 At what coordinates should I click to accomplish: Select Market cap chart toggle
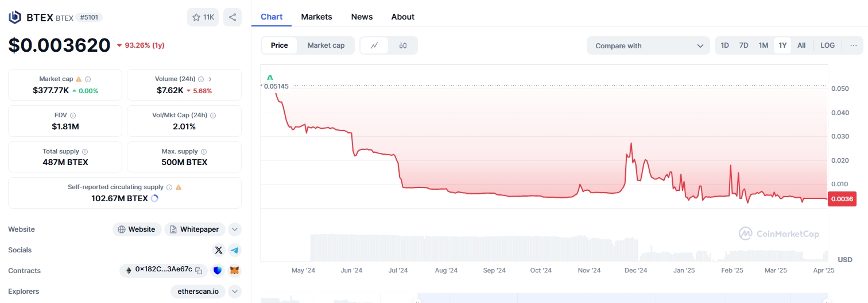pos(326,45)
